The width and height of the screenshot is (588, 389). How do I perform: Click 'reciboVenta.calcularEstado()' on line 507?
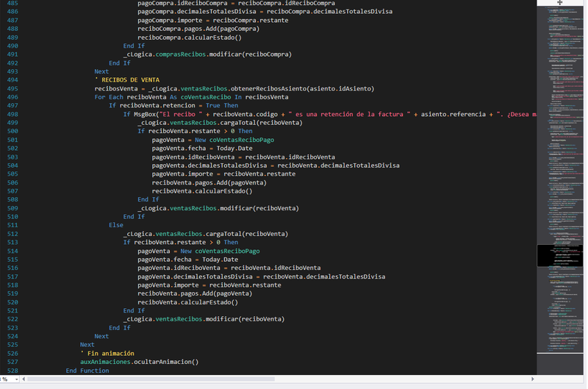(x=202, y=191)
